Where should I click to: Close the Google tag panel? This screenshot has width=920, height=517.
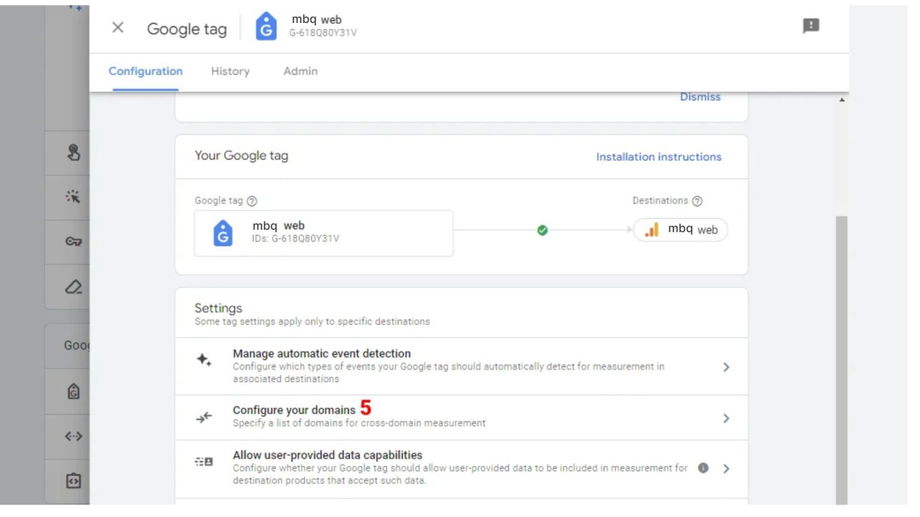pos(118,28)
